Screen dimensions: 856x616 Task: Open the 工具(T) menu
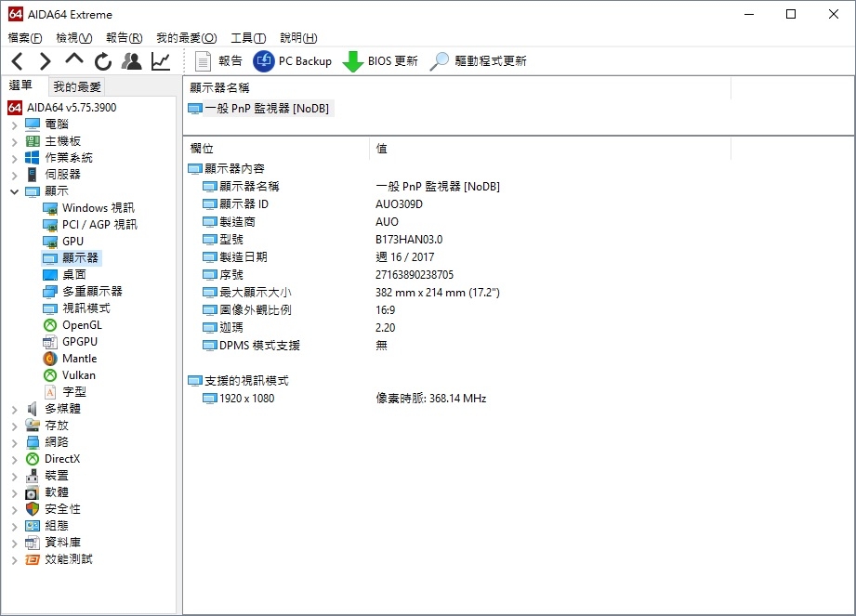(248, 38)
